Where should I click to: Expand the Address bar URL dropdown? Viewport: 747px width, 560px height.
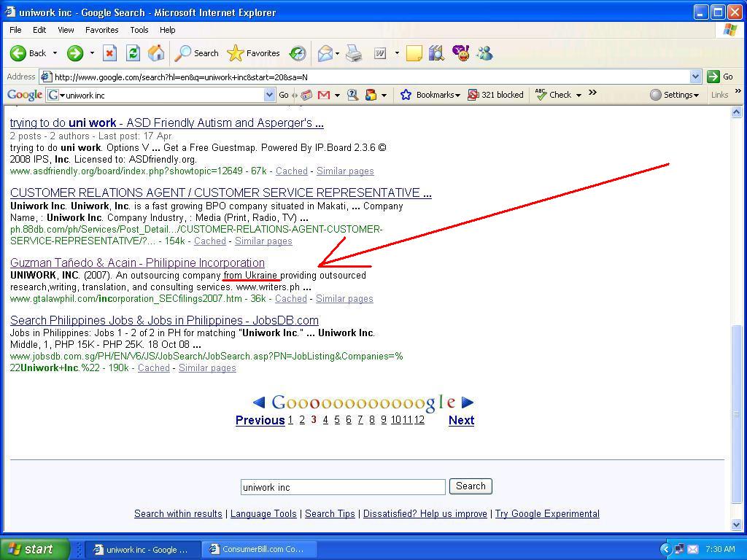[695, 77]
